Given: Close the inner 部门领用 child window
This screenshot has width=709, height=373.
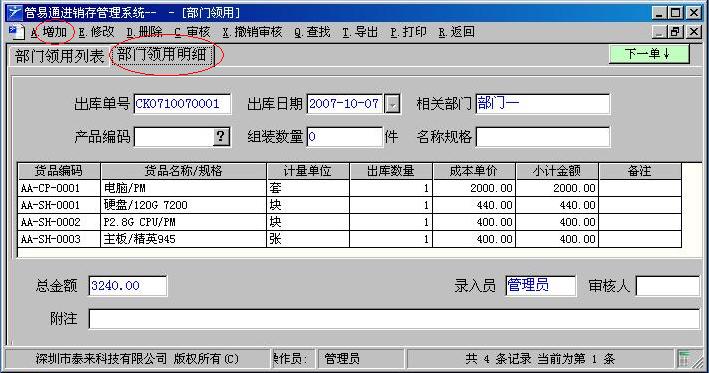Looking at the screenshot, I should click(x=694, y=32).
